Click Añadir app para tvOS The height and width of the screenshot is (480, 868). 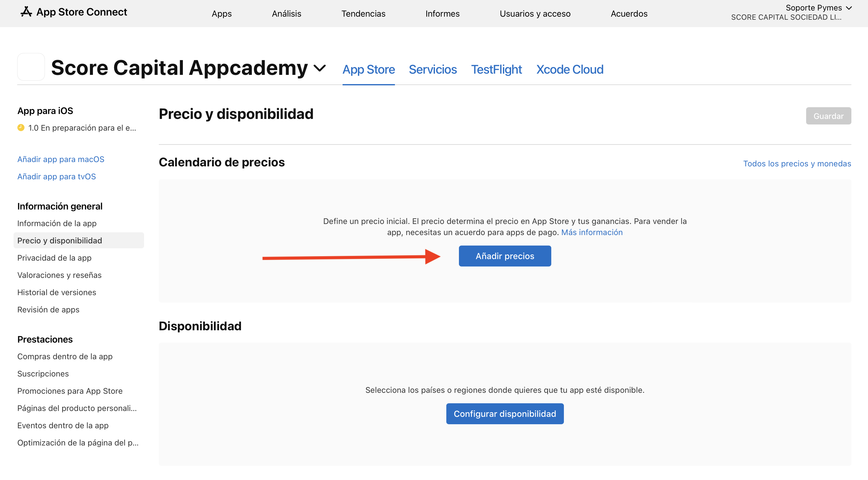pyautogui.click(x=57, y=177)
